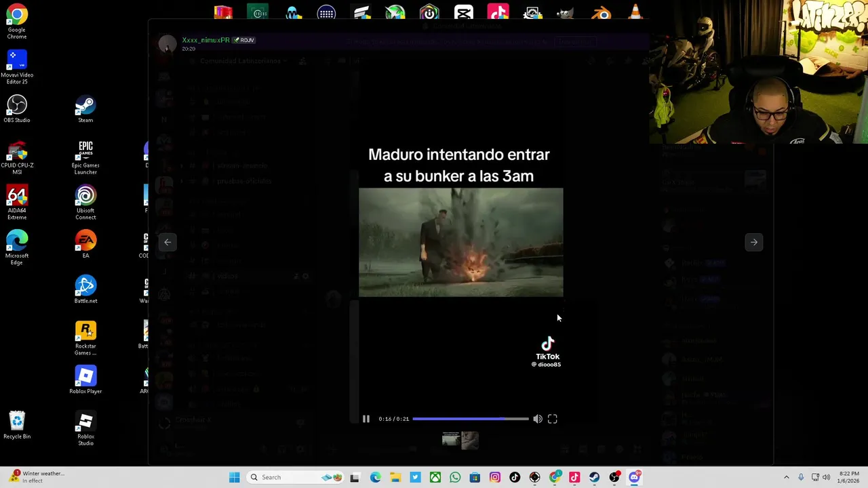Mute the video volume icon
This screenshot has width=868, height=488.
click(x=537, y=419)
